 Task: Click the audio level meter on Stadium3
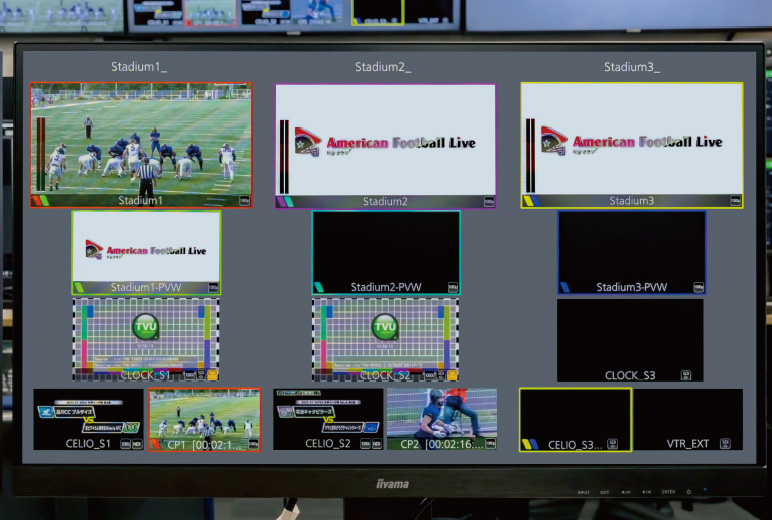click(x=531, y=155)
